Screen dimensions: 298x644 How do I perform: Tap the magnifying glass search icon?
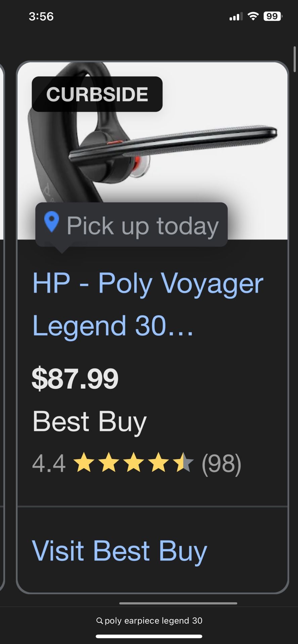[x=99, y=621]
